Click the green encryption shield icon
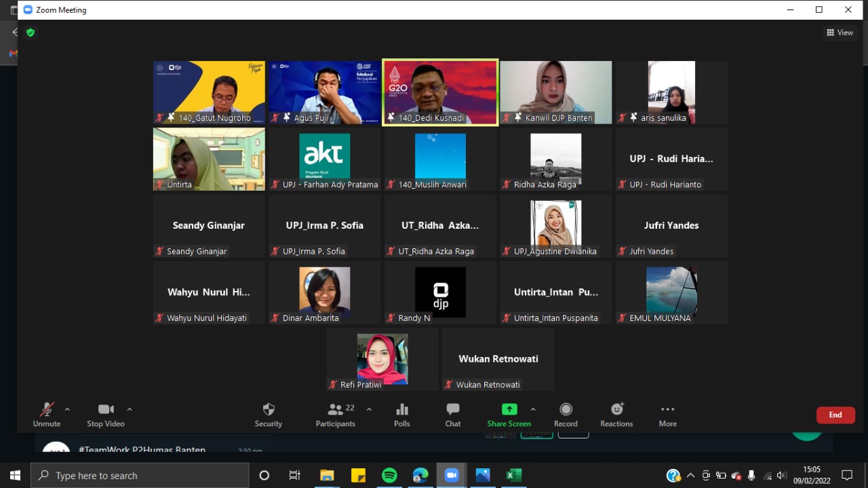The image size is (868, 488). click(x=30, y=33)
